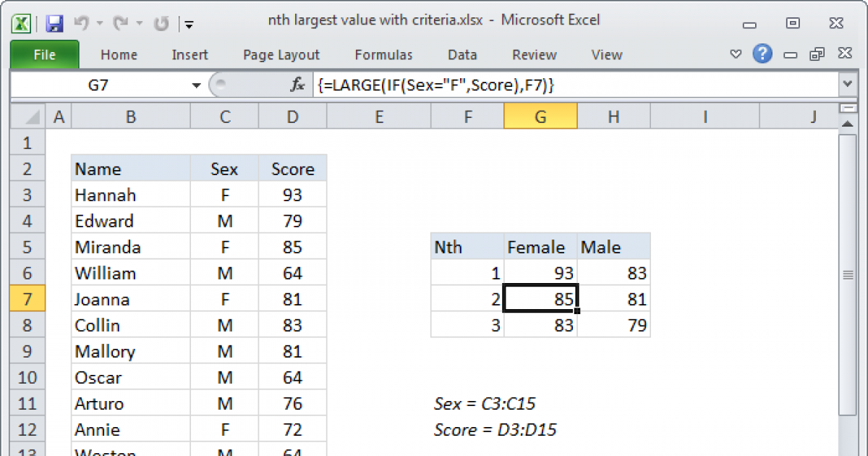Click the Insert Function fx icon
The width and height of the screenshot is (868, 456).
tap(297, 85)
